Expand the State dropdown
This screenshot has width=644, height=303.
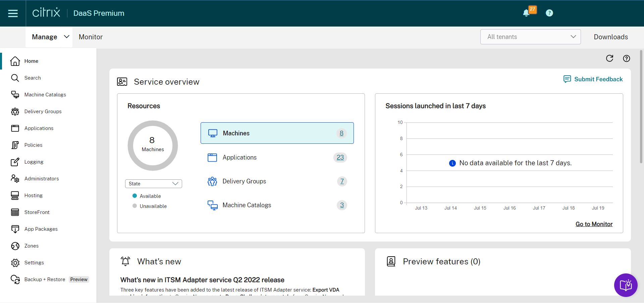tap(153, 184)
